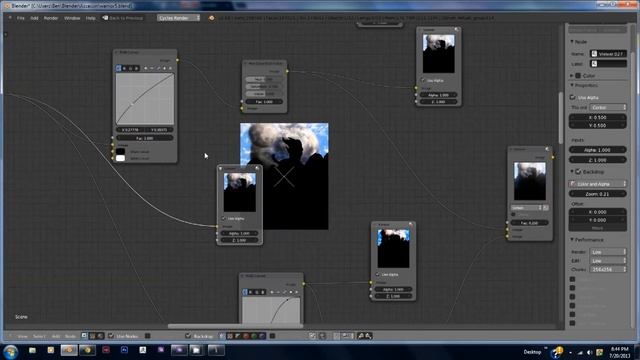
Task: Select the color and alpha backdrop icon
Action: tap(222, 336)
